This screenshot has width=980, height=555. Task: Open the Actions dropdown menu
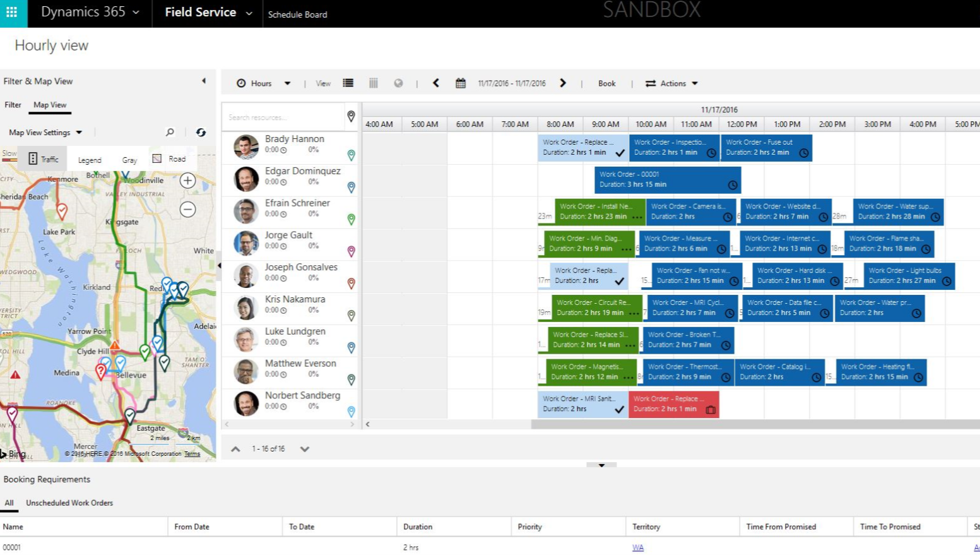tap(671, 83)
